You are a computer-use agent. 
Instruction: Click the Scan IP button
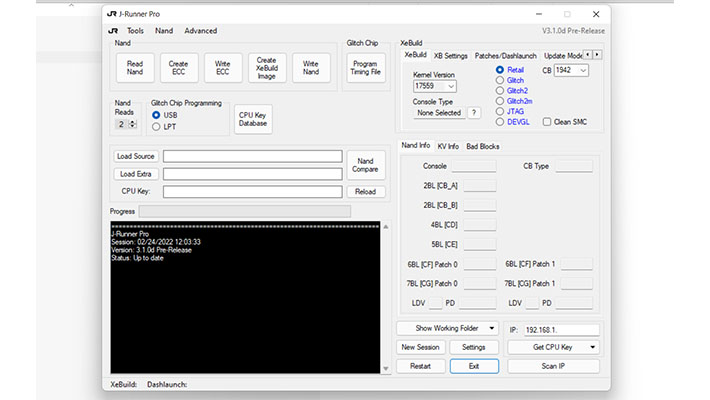553,366
